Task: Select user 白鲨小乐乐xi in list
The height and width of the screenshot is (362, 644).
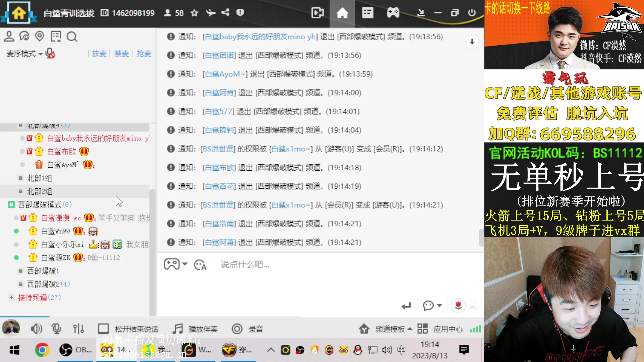Action: coord(62,244)
